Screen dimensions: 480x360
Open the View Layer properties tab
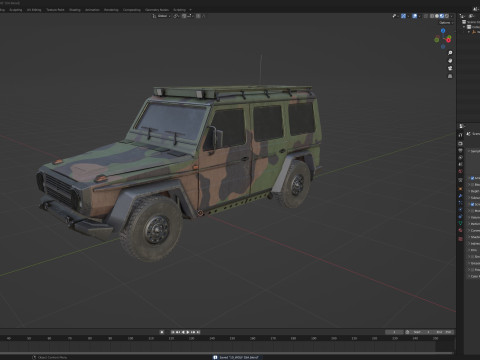click(460, 157)
